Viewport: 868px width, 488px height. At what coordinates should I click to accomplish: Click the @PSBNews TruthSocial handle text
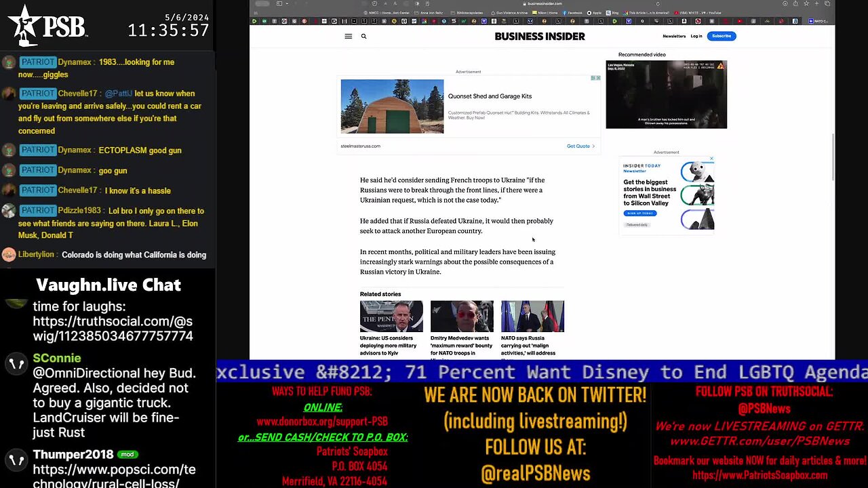(x=764, y=409)
